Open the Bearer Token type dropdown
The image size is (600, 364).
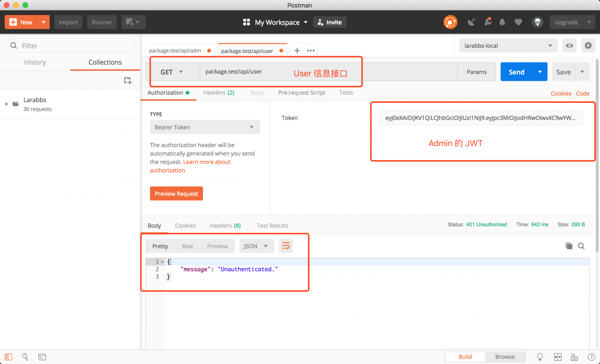coord(205,127)
